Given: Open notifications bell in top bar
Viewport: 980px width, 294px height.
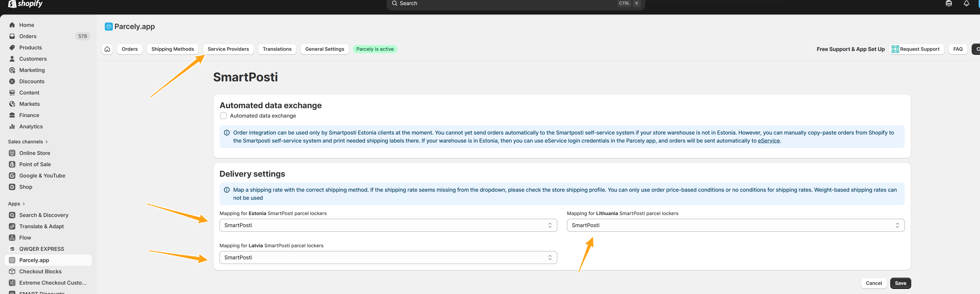Looking at the screenshot, I should pyautogui.click(x=966, y=3).
